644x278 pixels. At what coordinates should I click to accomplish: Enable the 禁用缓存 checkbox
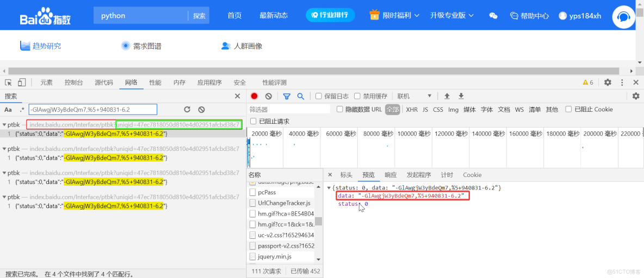click(357, 96)
